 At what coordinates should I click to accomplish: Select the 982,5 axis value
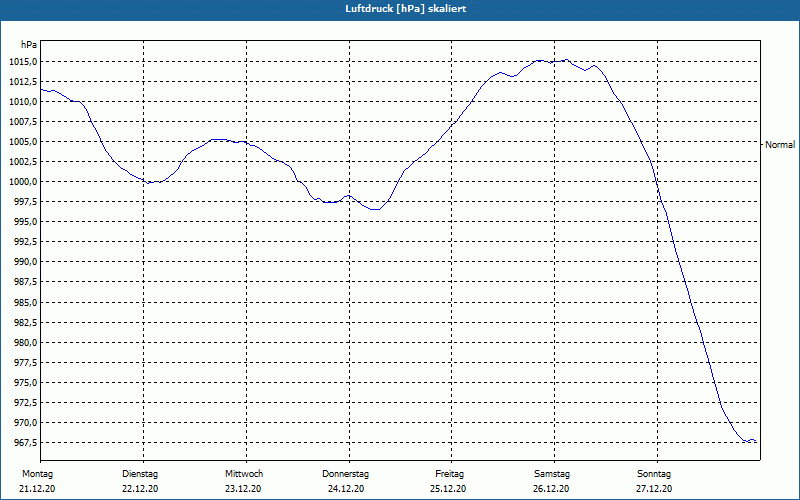pyautogui.click(x=25, y=322)
